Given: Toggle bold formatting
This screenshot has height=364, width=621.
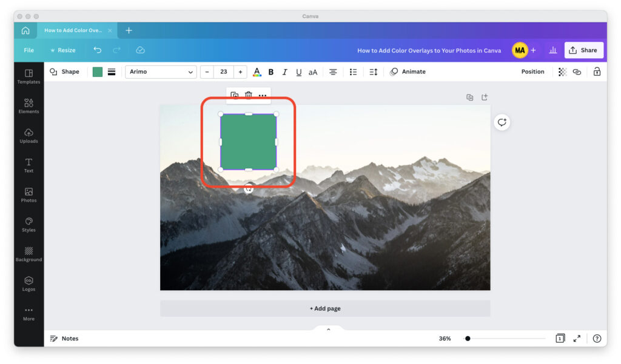Looking at the screenshot, I should click(271, 72).
